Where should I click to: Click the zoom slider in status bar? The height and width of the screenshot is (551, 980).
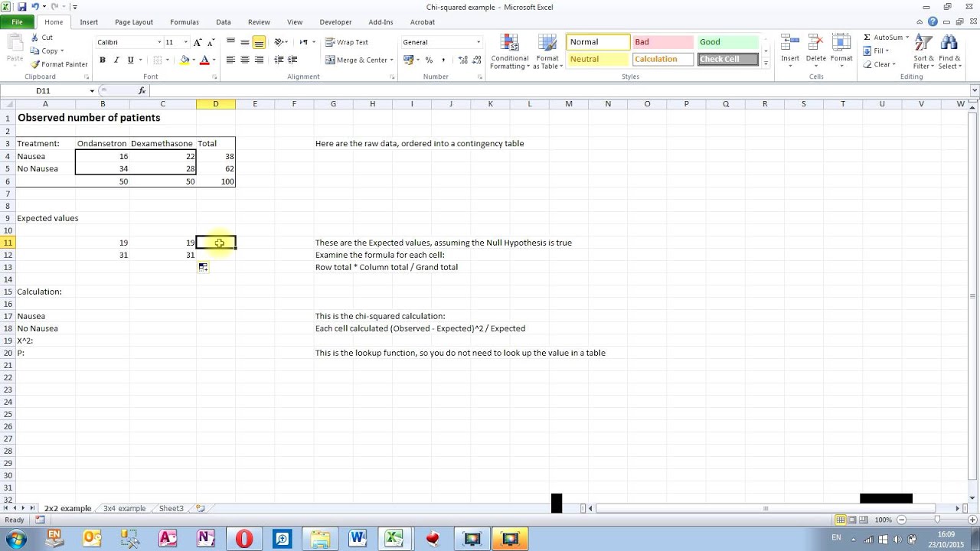936,520
